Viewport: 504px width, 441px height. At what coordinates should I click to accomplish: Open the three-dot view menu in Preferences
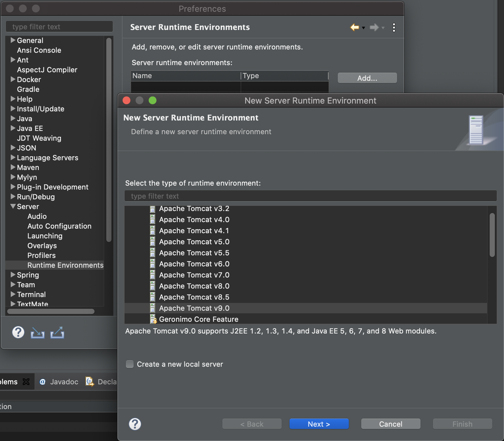tap(394, 27)
